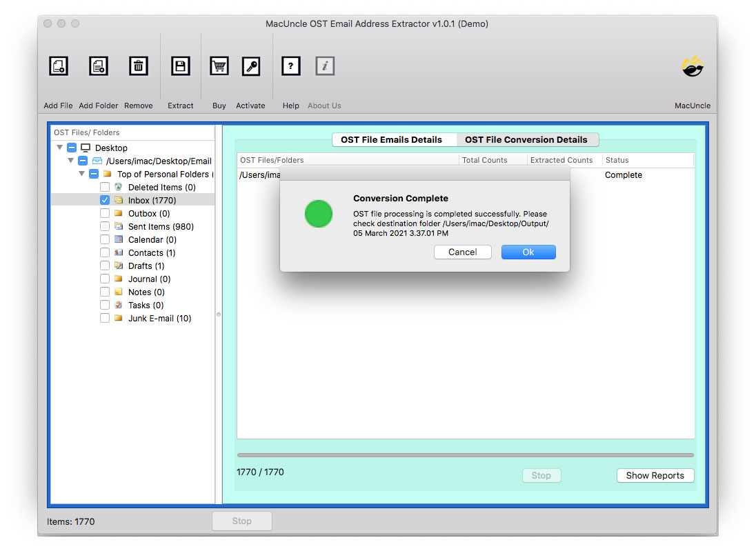
Task: Click the Add File toolbar icon
Action: click(x=59, y=66)
